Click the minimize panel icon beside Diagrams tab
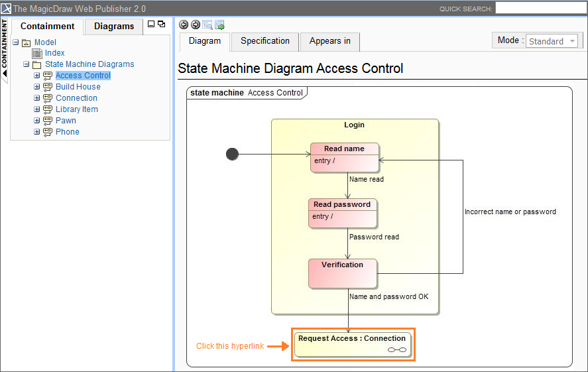The width and height of the screenshot is (588, 372). tap(151, 24)
